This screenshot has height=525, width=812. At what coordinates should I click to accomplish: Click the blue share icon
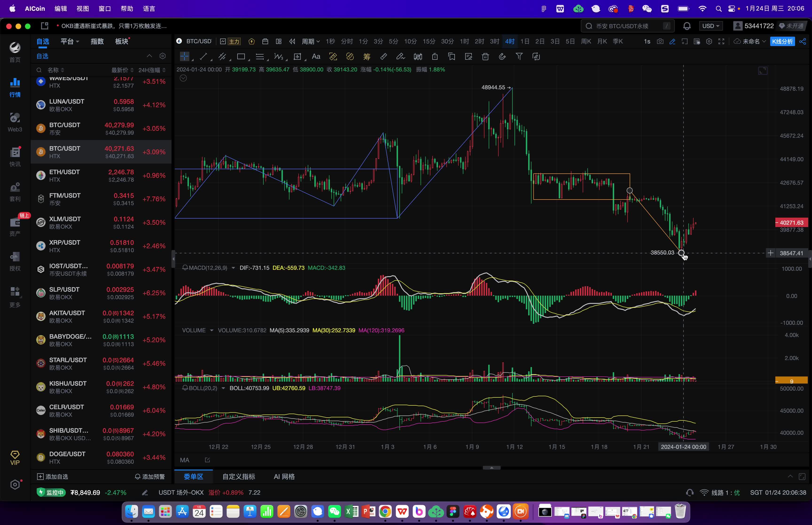[x=802, y=41]
